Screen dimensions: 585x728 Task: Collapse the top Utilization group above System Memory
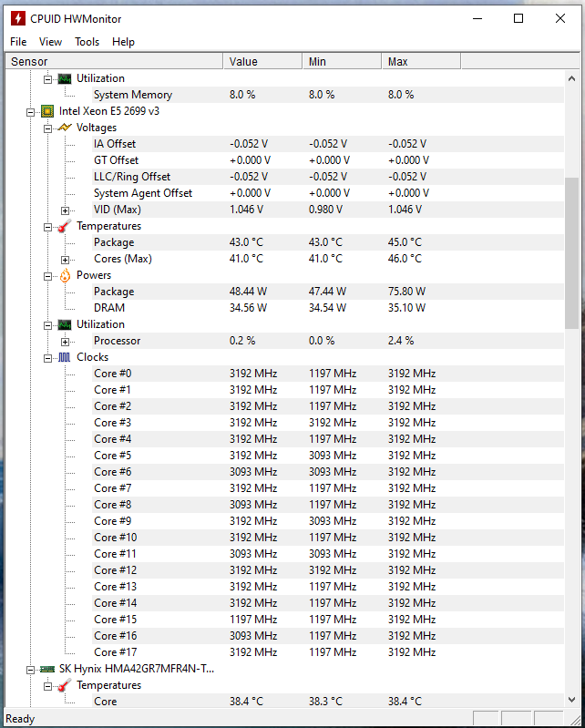[x=47, y=79]
